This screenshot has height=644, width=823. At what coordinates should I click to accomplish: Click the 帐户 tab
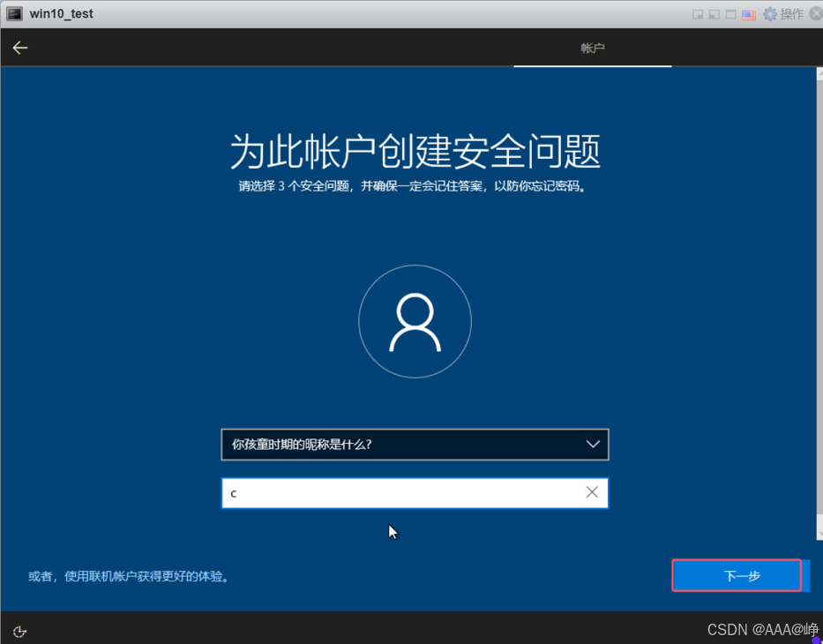pyautogui.click(x=593, y=48)
